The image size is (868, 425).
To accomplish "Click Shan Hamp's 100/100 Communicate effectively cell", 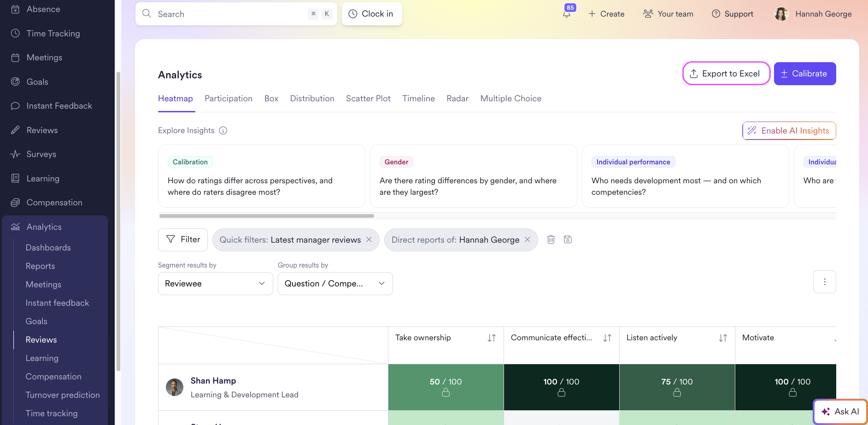I will 562,387.
